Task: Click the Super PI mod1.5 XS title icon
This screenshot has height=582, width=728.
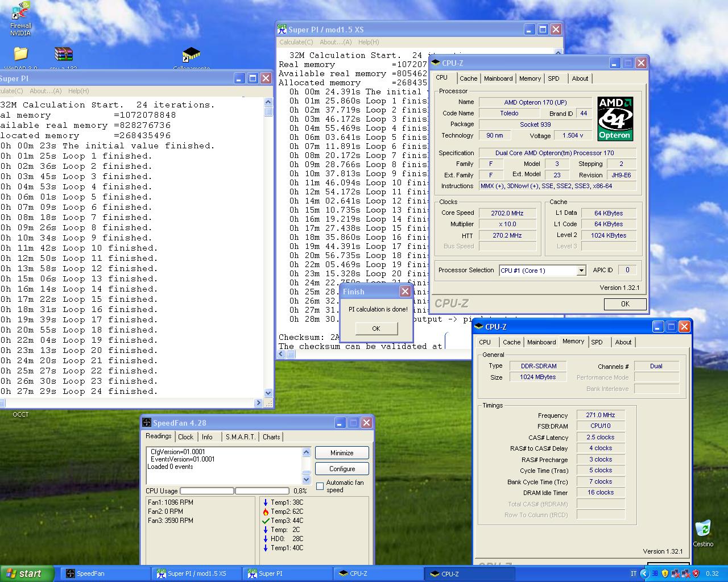Action: click(282, 30)
